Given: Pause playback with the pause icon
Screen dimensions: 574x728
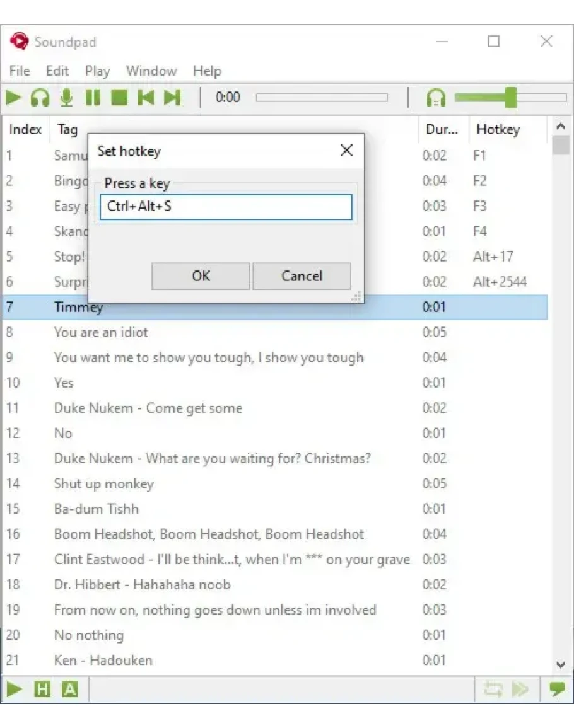Looking at the screenshot, I should pyautogui.click(x=93, y=98).
